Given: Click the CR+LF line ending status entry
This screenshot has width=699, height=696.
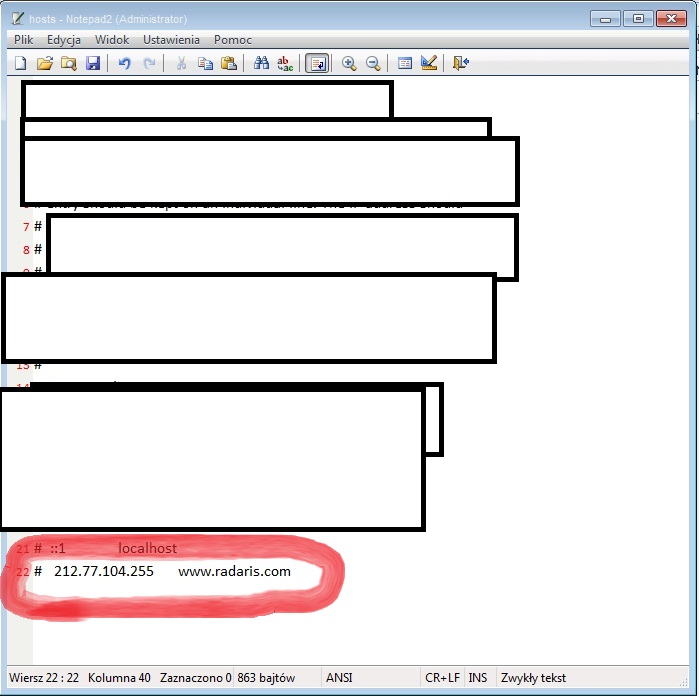Looking at the screenshot, I should point(442,678).
